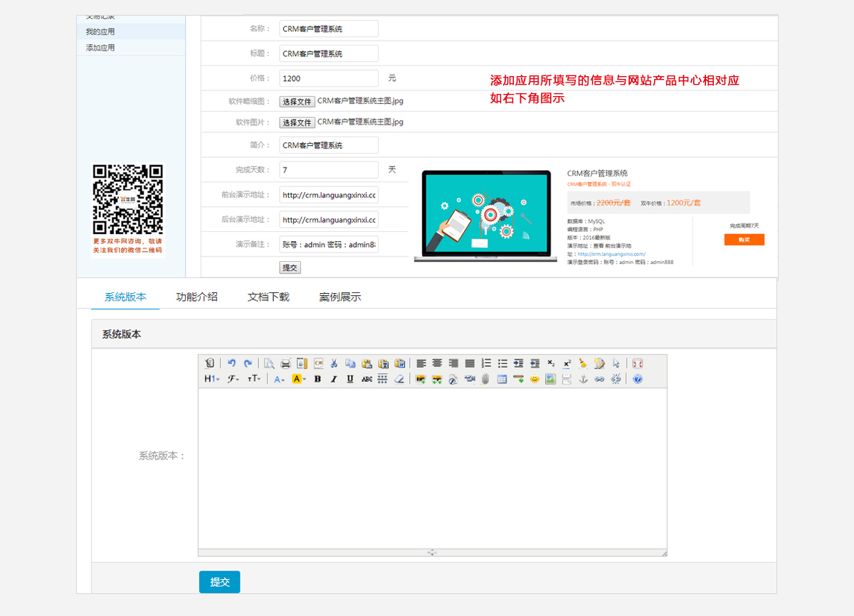Open the yellow highlight color dropdown

point(299,379)
